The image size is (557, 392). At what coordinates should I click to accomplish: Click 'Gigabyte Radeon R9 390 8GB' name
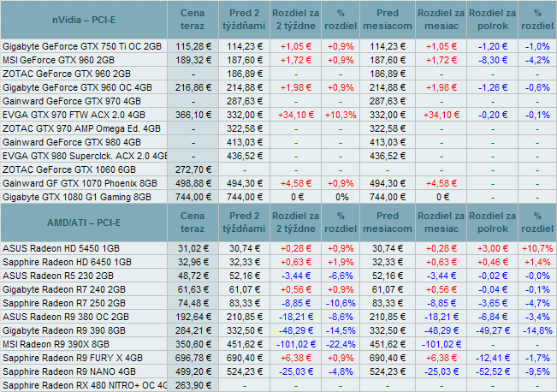(64, 330)
